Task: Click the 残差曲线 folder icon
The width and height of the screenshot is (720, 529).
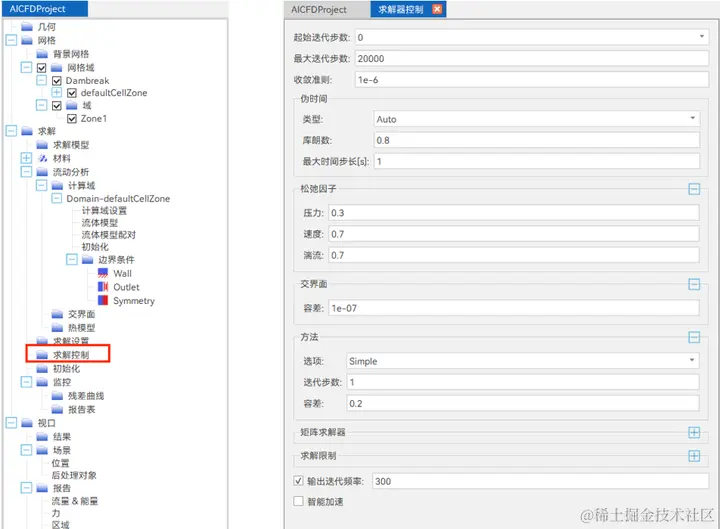Action: [57, 396]
